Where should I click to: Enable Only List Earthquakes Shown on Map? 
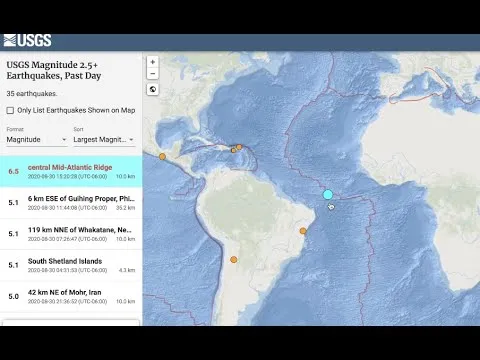[x=10, y=110]
